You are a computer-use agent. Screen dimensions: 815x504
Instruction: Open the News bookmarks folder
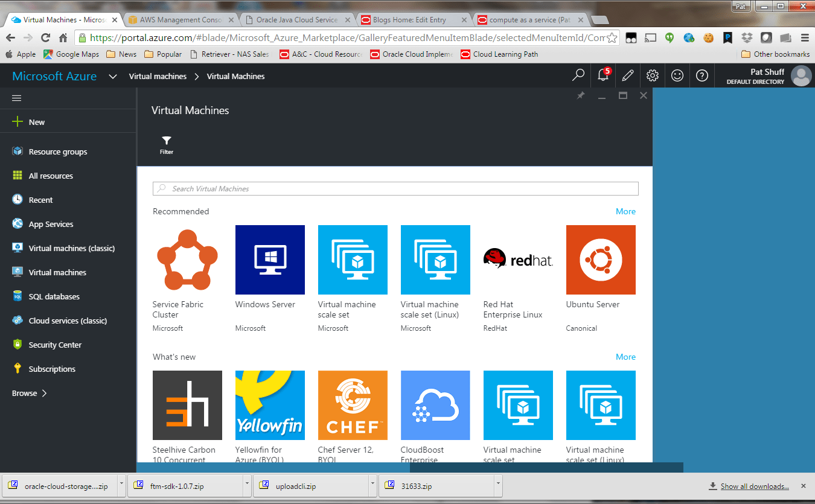[x=121, y=54]
